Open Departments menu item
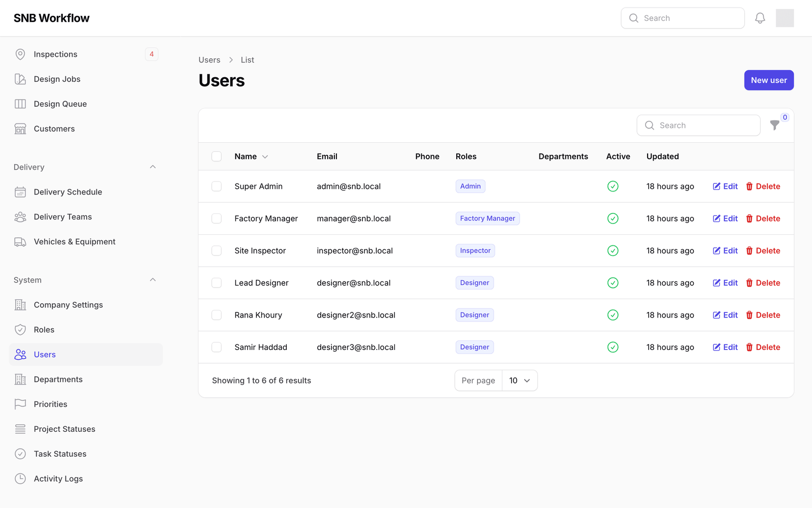The image size is (812, 508). coord(86,379)
